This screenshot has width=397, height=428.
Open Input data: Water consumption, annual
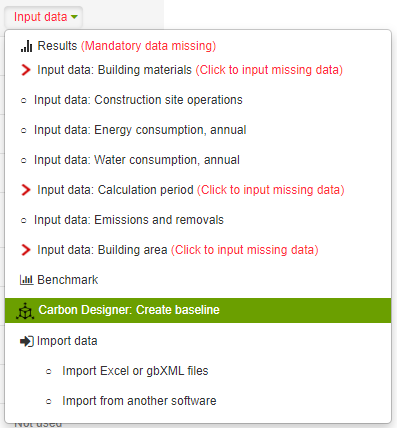(137, 160)
